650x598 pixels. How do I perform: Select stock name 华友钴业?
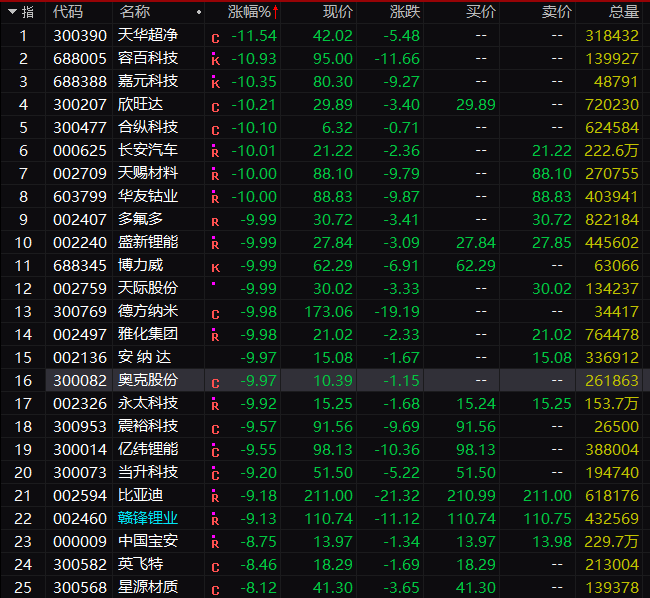pyautogui.click(x=148, y=196)
